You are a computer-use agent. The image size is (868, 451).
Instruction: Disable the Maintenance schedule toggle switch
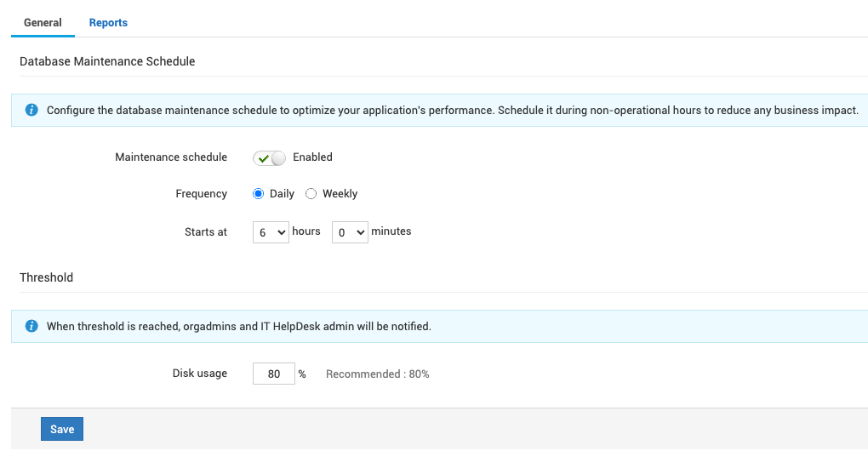click(269, 157)
